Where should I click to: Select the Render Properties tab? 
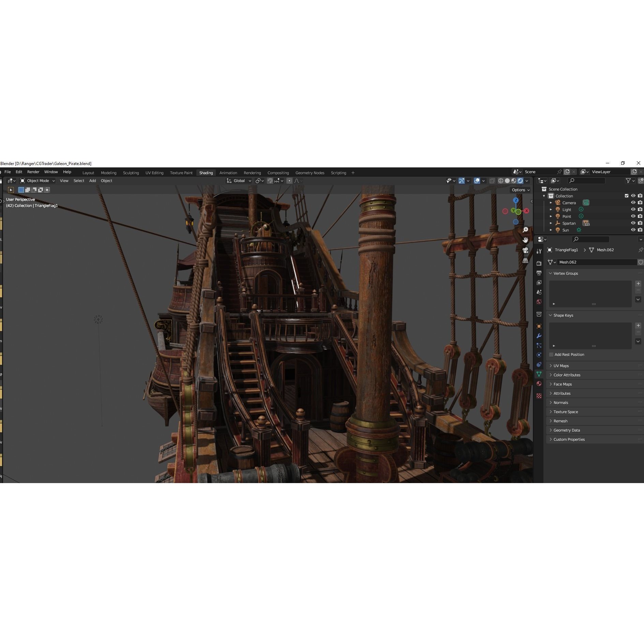click(x=539, y=263)
